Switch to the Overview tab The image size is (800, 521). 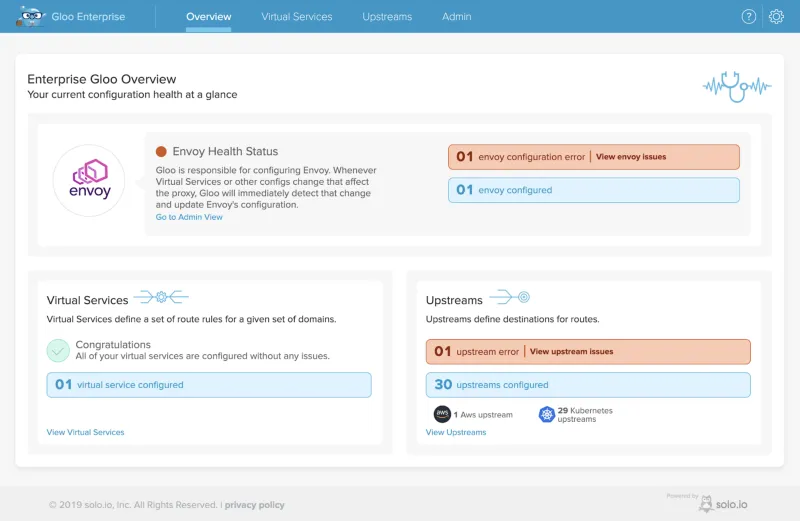click(x=208, y=16)
